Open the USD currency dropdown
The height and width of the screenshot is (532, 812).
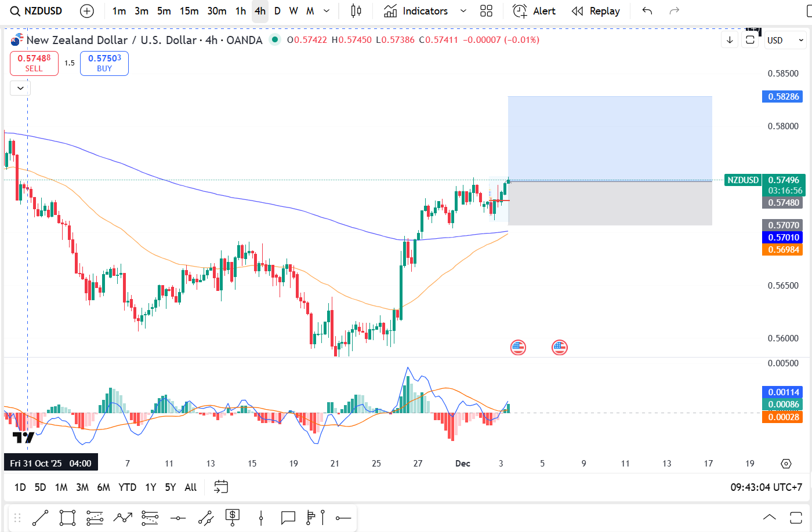(x=785, y=40)
